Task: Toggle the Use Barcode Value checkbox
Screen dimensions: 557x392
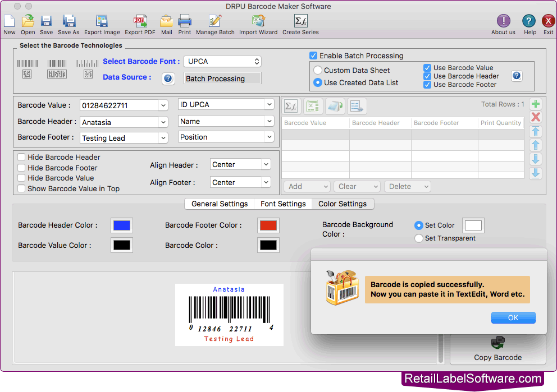Action: tap(427, 68)
